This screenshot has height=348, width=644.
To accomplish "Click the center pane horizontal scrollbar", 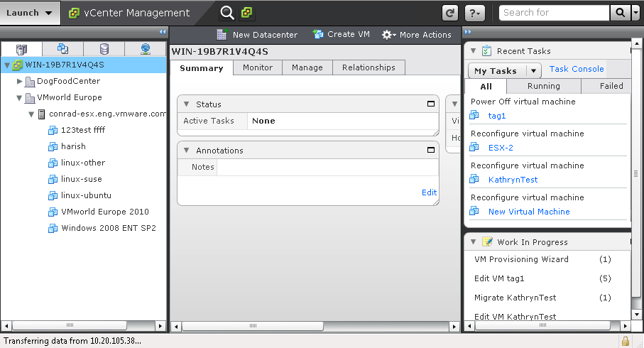I will point(253,326).
